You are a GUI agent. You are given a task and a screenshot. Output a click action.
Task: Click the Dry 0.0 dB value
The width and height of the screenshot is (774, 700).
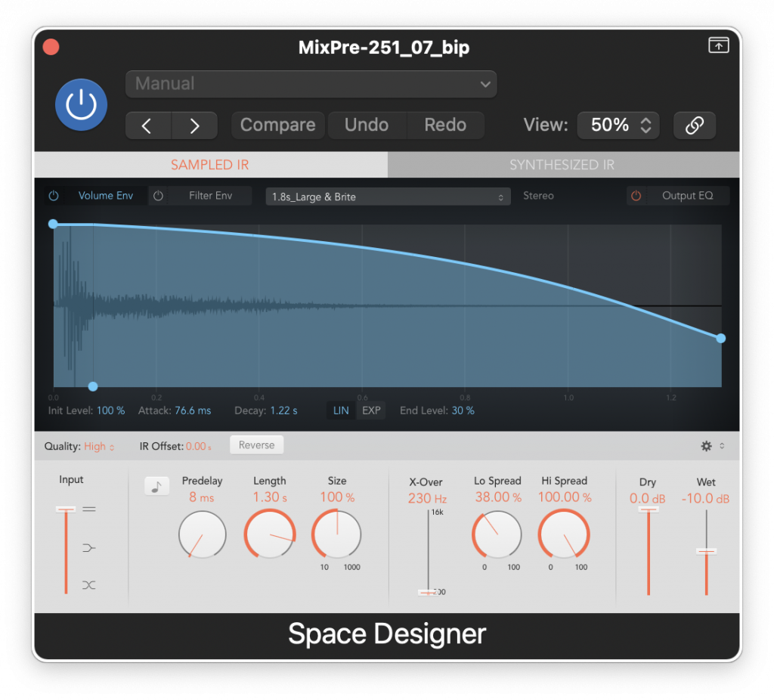647,499
